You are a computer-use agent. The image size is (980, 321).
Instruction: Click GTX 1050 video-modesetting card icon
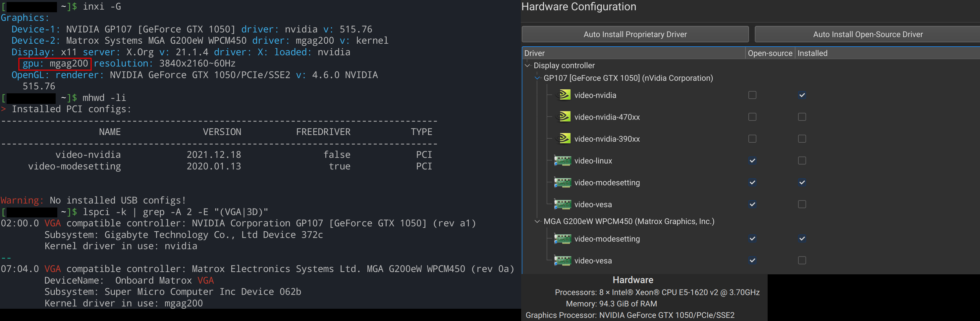point(562,183)
